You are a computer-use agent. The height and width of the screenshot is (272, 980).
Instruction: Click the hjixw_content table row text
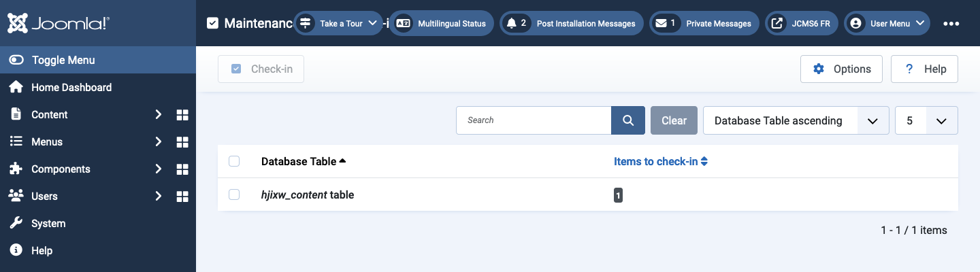pyautogui.click(x=308, y=194)
